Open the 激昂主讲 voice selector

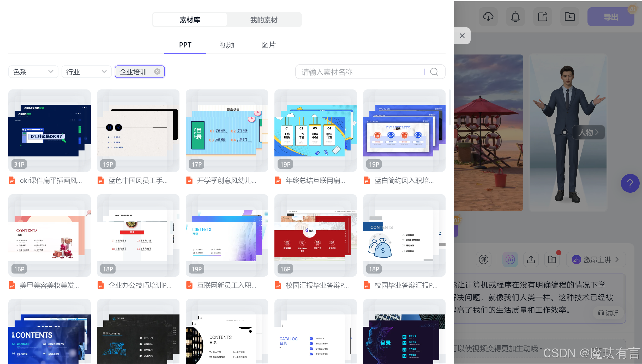click(x=596, y=259)
